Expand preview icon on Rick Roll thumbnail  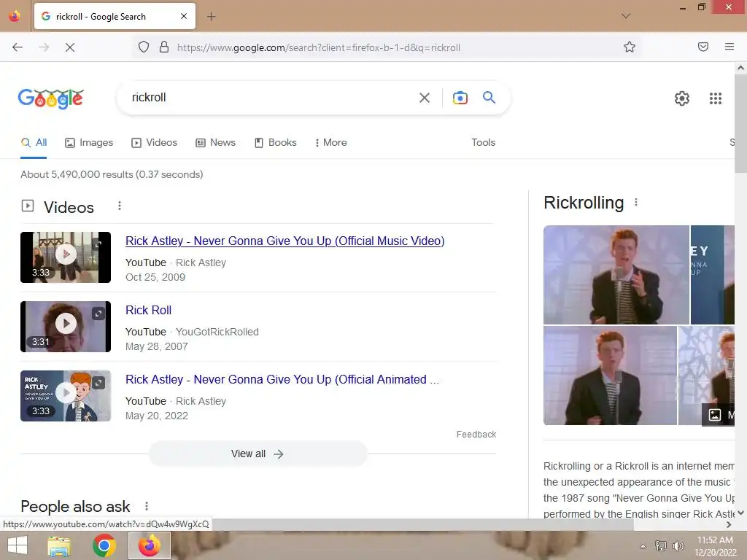point(98,314)
